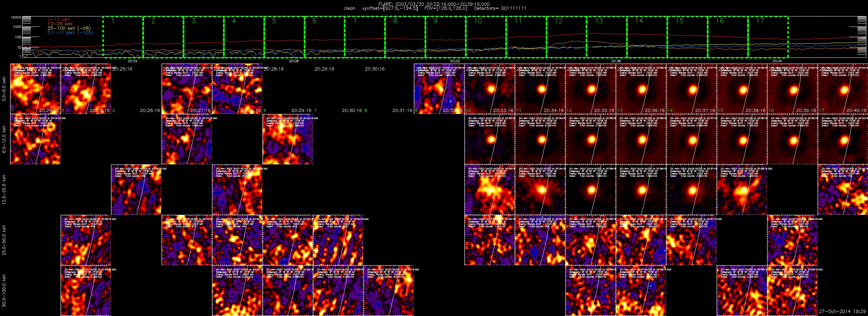
Task: Click the 50.0-100.0 keV row label
Action: click(4, 291)
